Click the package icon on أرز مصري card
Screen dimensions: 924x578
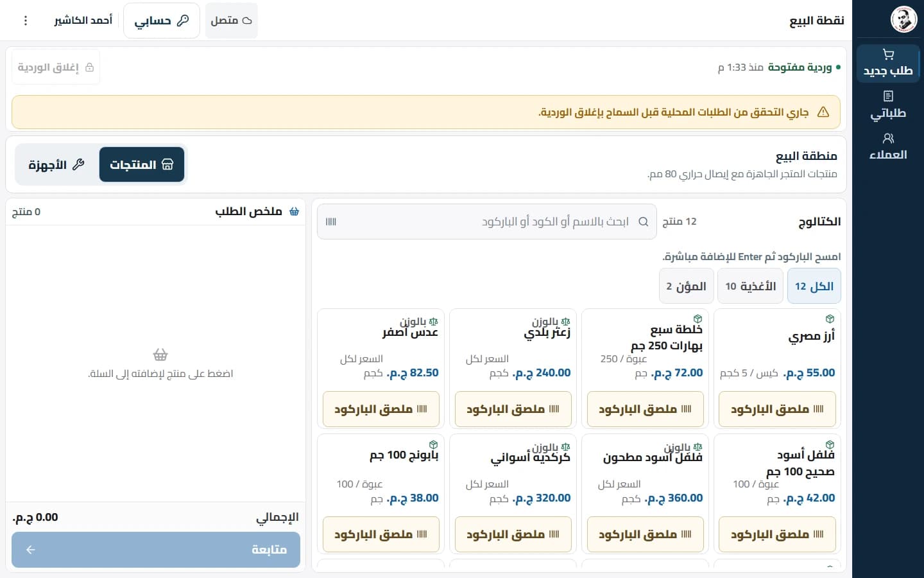830,319
